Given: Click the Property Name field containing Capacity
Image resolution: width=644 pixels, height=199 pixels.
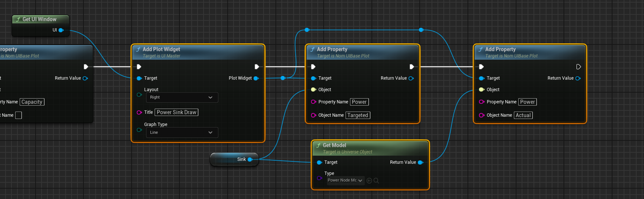Looking at the screenshot, I should pos(32,102).
